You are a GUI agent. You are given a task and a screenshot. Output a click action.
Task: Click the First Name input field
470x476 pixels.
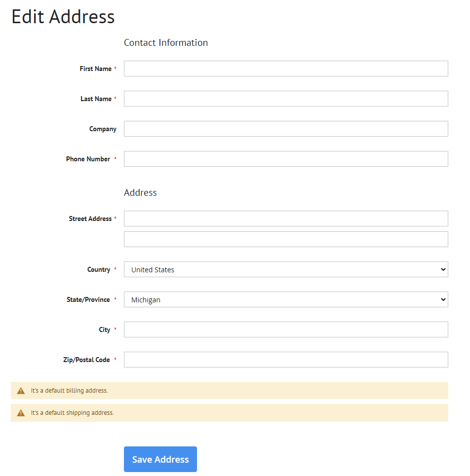[286, 69]
